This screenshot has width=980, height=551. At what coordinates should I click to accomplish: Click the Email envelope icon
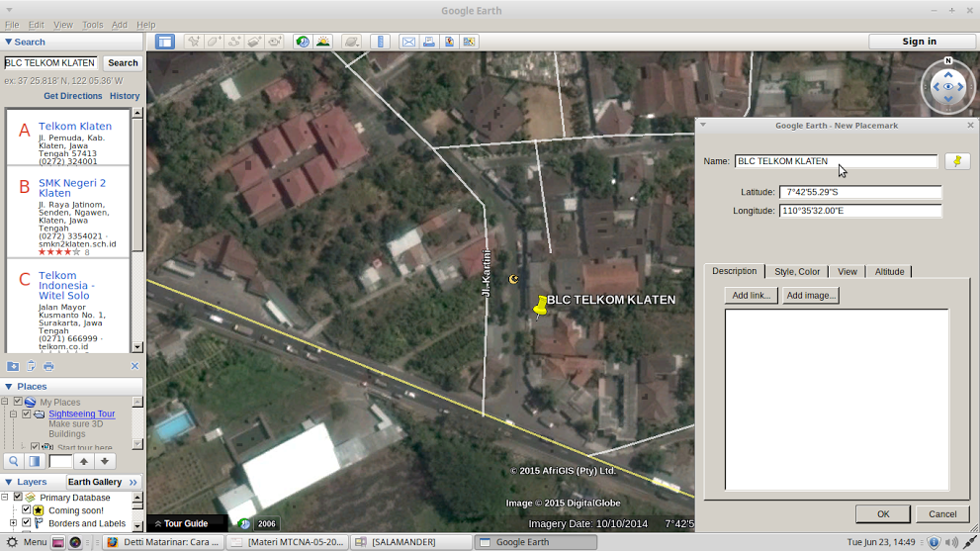pyautogui.click(x=408, y=42)
